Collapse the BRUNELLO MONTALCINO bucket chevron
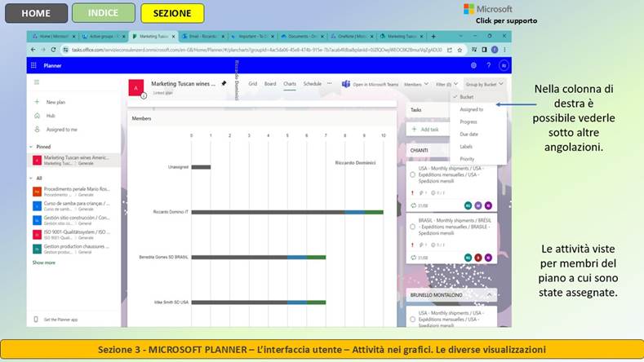644x362 pixels. tap(489, 294)
